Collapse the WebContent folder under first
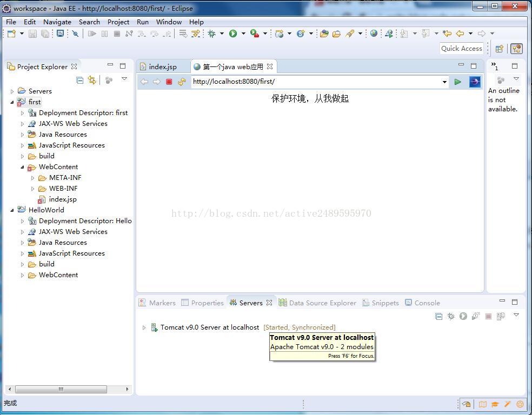 click(x=22, y=167)
